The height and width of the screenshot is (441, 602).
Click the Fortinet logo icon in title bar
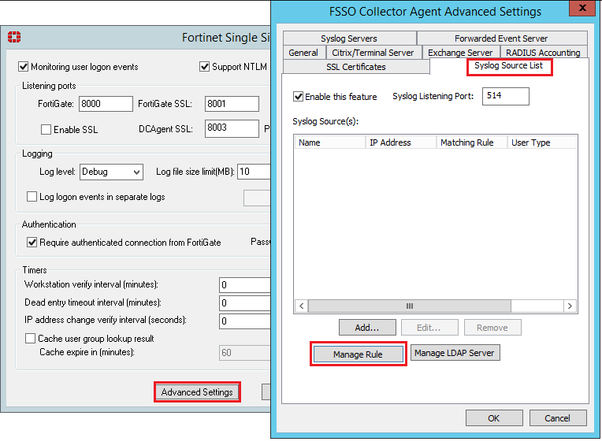[15, 37]
